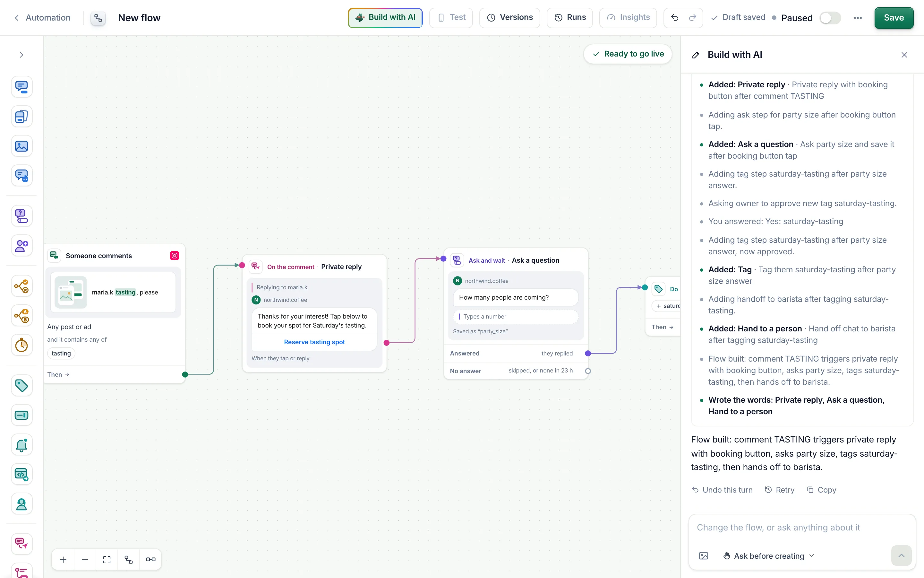Retry the AI response
Viewport: 924px width, 578px height.
coord(780,490)
